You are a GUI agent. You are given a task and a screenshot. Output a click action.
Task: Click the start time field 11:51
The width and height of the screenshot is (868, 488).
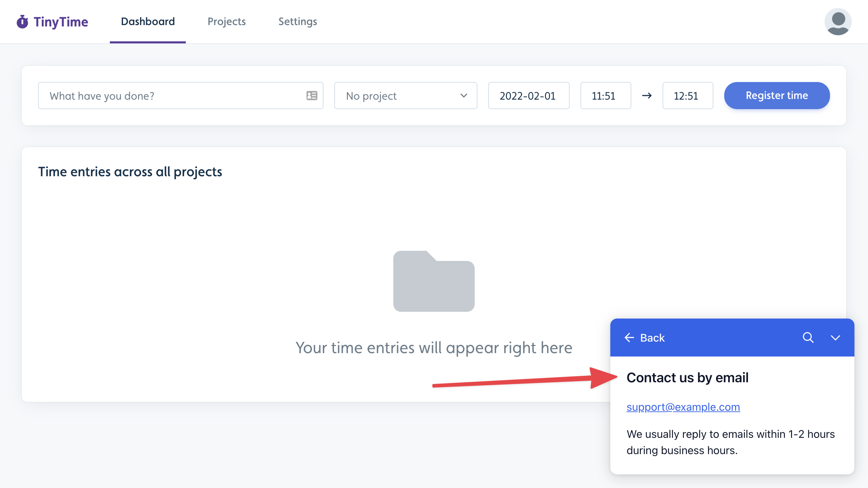pos(606,96)
